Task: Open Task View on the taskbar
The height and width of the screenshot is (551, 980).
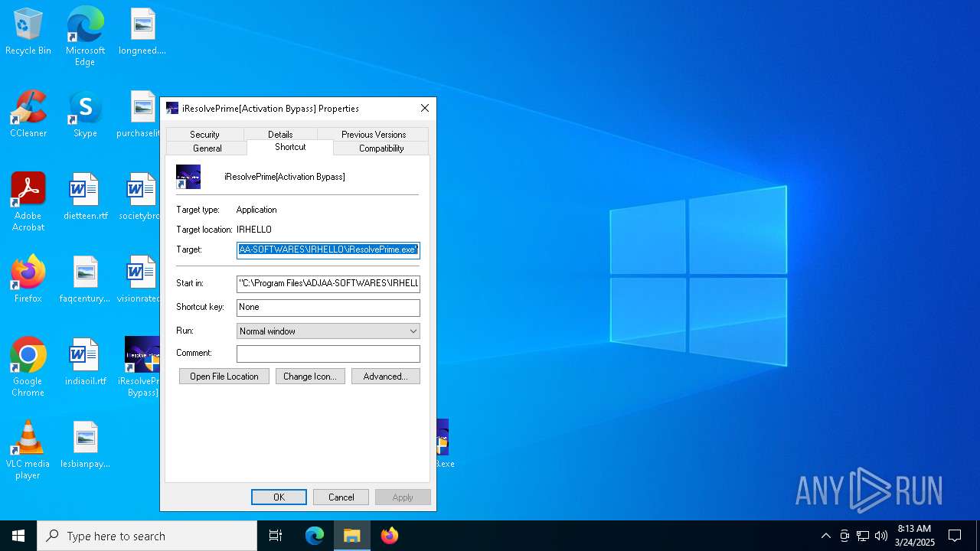Action: coord(276,536)
